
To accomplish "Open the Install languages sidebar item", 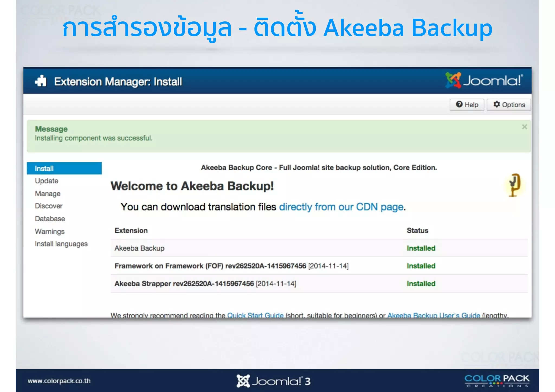I will (x=61, y=244).
